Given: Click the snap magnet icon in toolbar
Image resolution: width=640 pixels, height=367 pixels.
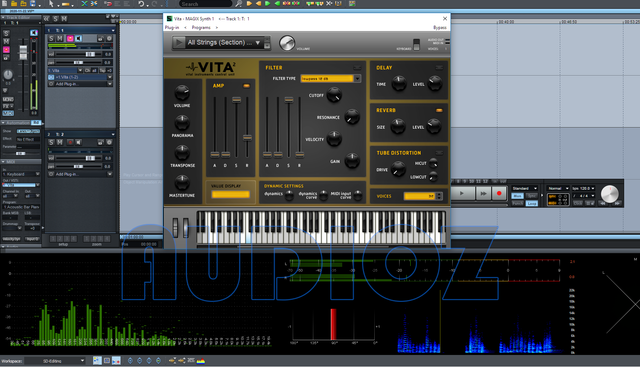Looking at the screenshot, I should (108, 3).
